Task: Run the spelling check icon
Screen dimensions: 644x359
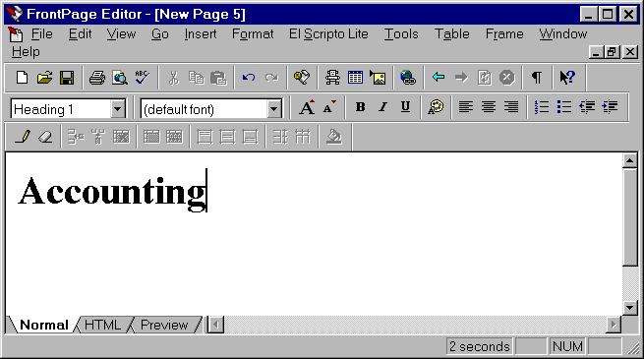Action: tap(143, 78)
